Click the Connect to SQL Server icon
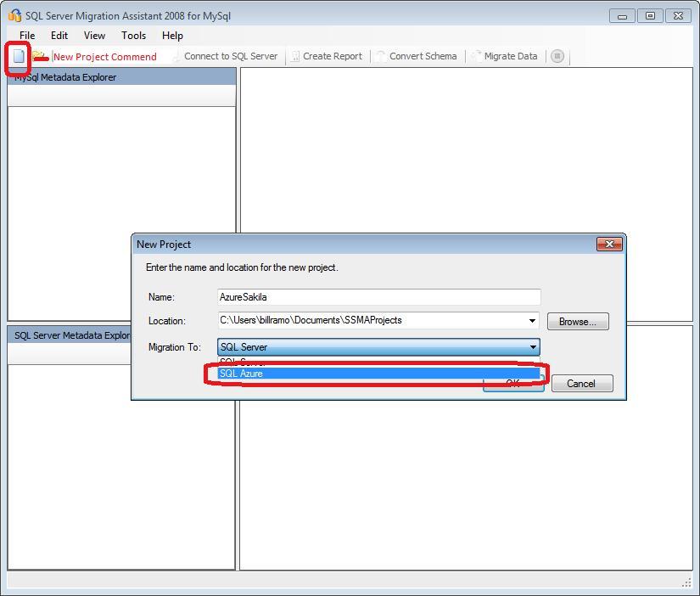Image resolution: width=700 pixels, height=596 pixels. pyautogui.click(x=178, y=57)
